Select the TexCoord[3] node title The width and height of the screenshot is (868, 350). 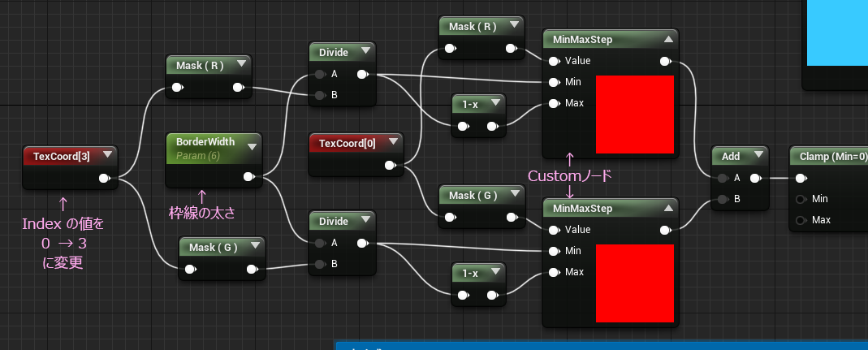point(62,156)
